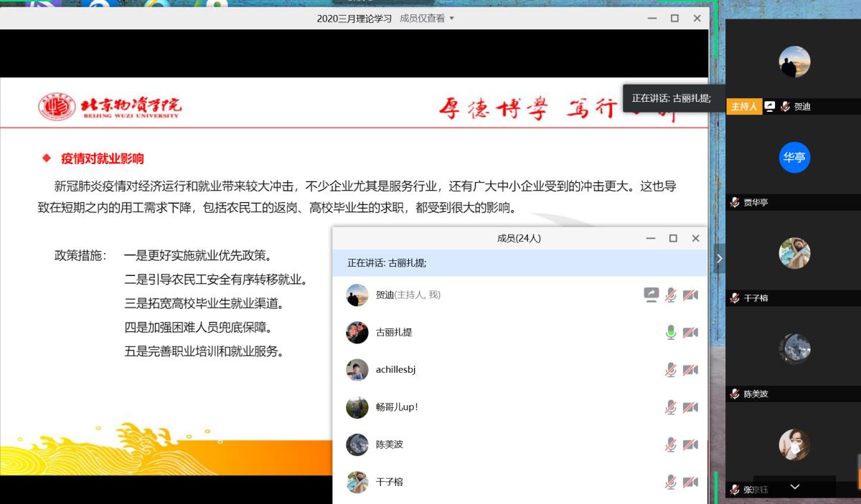Maximize the 成员(24人) members window
Screen dimensions: 861x504
point(673,238)
